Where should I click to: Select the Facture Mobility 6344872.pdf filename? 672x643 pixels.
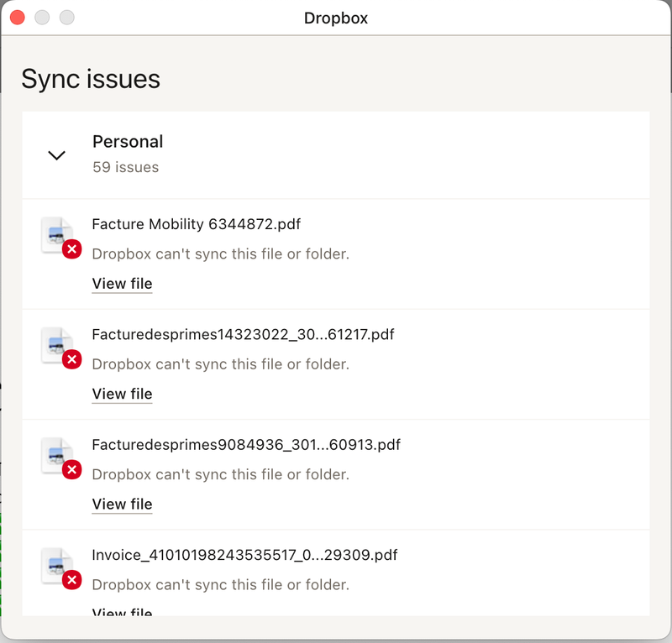pos(196,224)
